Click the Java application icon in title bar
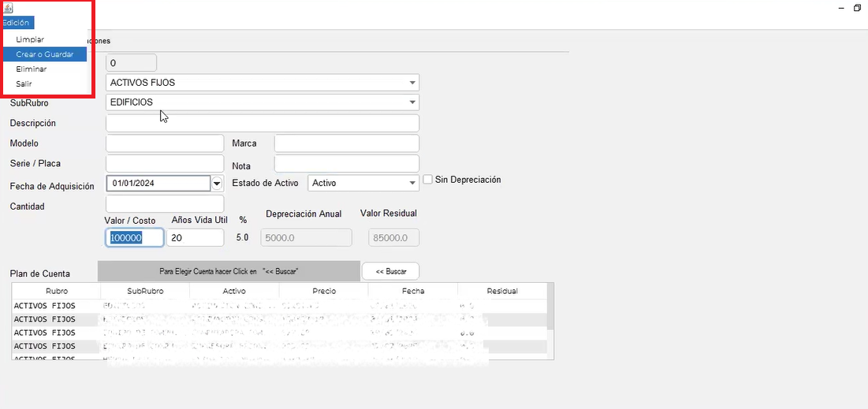Screen dimensions: 868x409 coord(8,8)
